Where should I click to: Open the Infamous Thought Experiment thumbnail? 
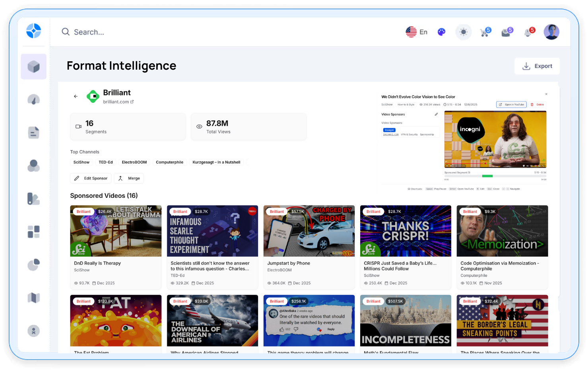point(212,231)
